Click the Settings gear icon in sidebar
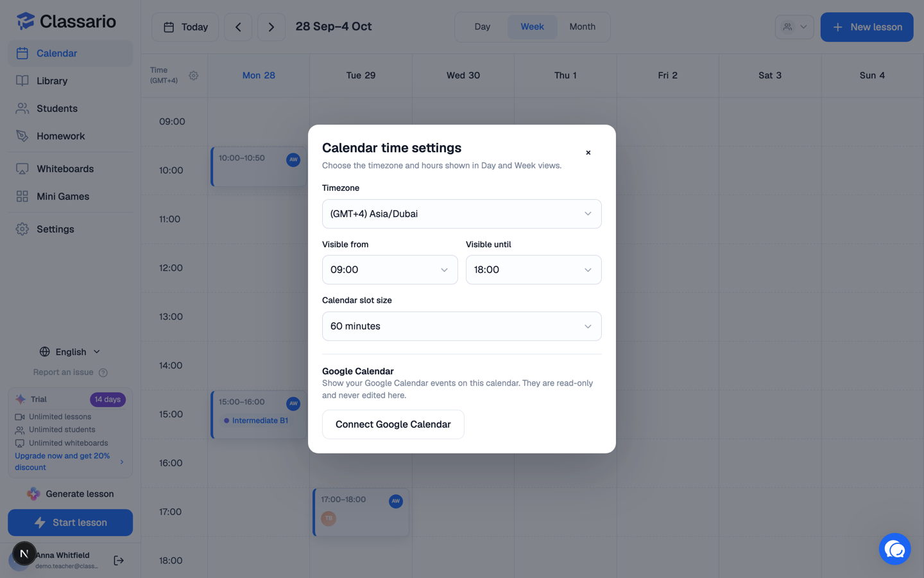924x578 pixels. (22, 229)
